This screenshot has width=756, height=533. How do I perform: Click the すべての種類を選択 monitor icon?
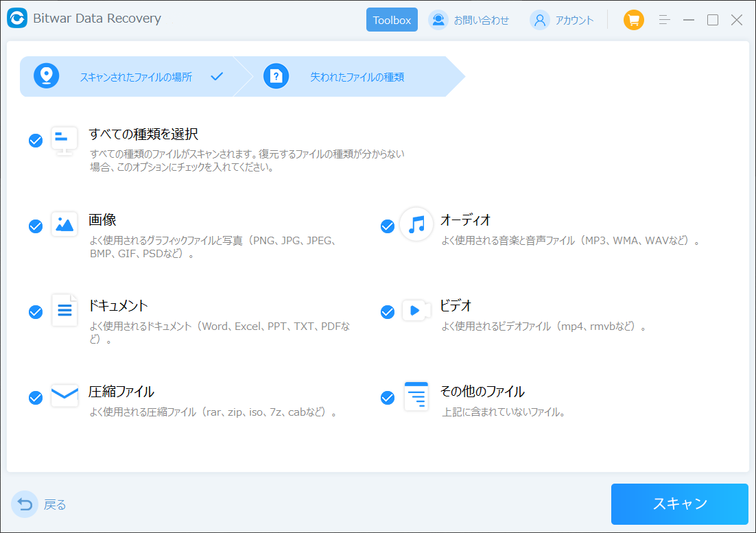pyautogui.click(x=64, y=139)
